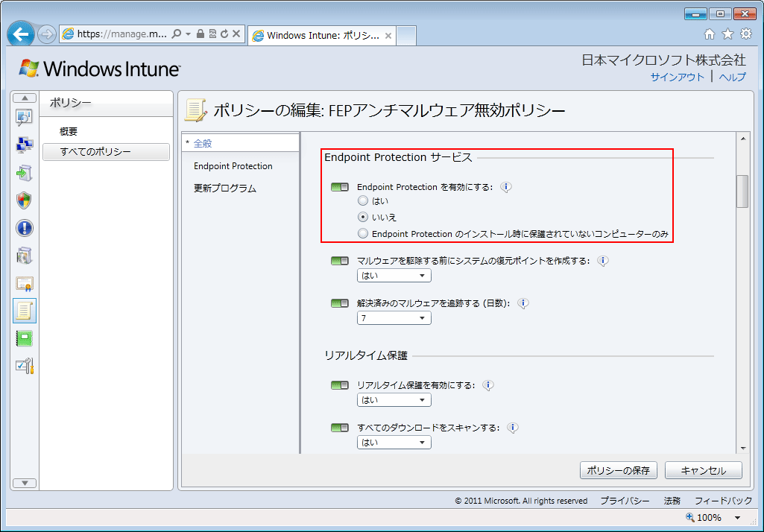Expand the address bar autocomplete dropdown arrow
The height and width of the screenshot is (532, 764).
(188, 34)
